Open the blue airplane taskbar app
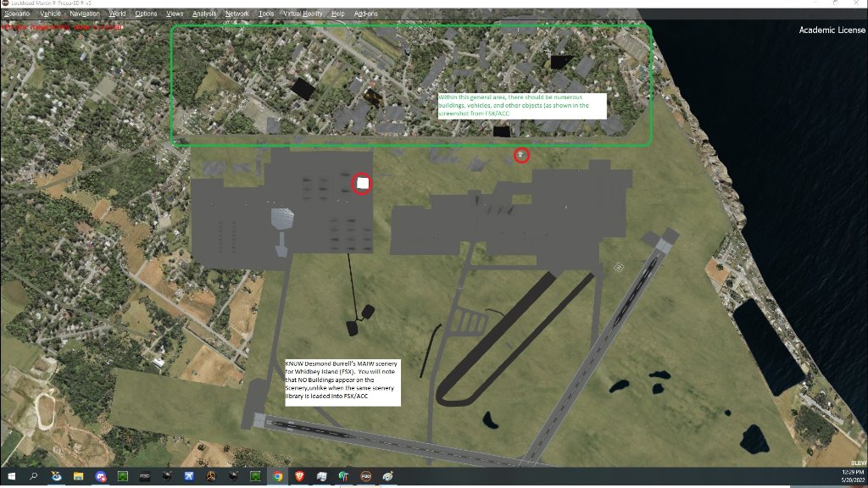Screen dimensions: 868x488 [x=189, y=476]
